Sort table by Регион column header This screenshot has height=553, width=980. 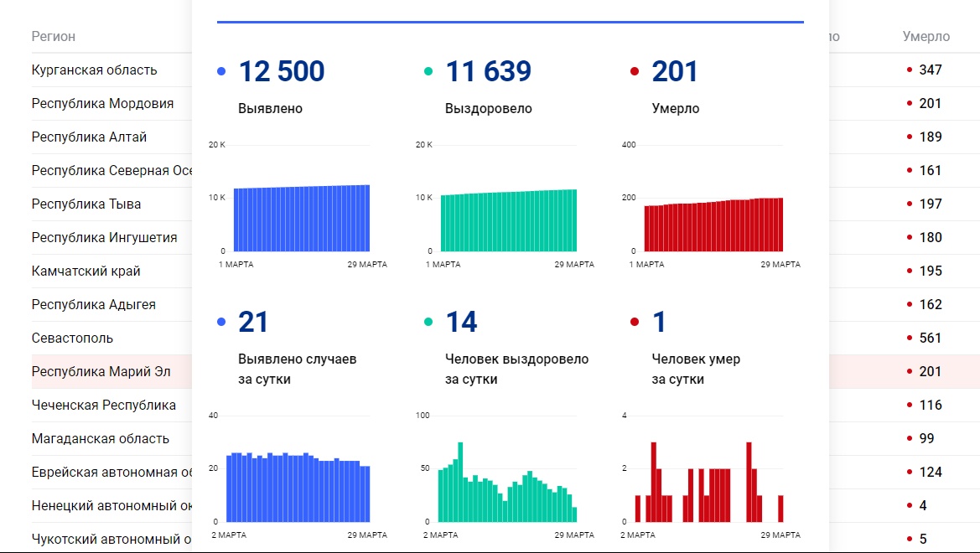coord(54,37)
